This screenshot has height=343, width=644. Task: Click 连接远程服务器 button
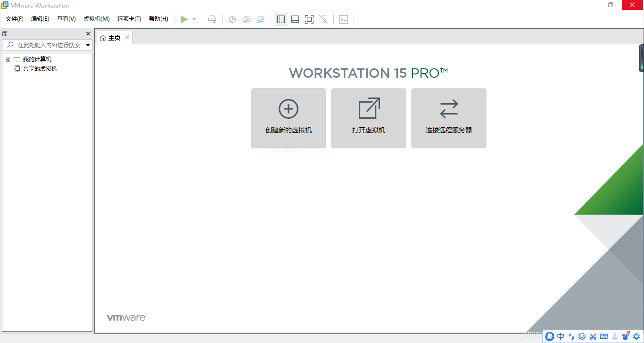click(449, 118)
